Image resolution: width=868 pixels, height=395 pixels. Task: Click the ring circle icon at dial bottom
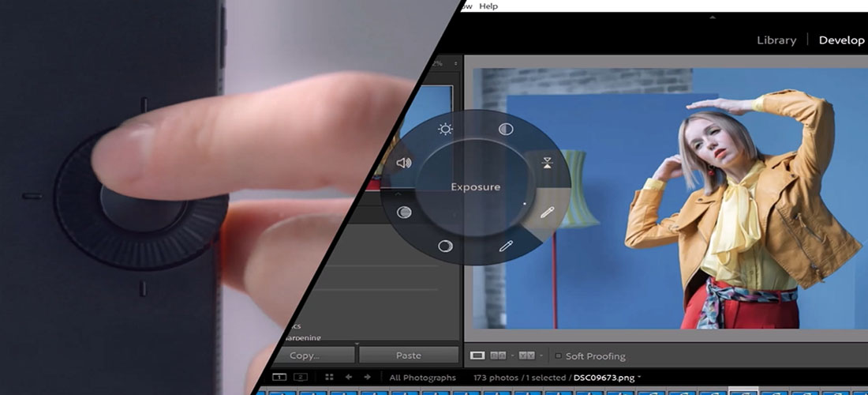[446, 246]
